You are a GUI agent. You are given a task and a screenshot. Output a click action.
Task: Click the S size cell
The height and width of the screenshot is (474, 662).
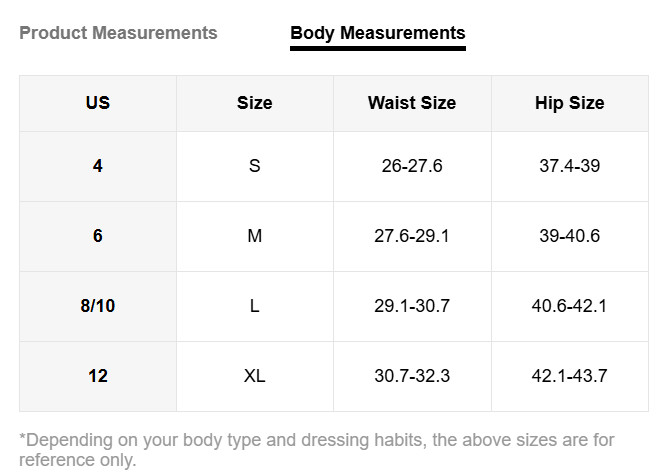[255, 166]
